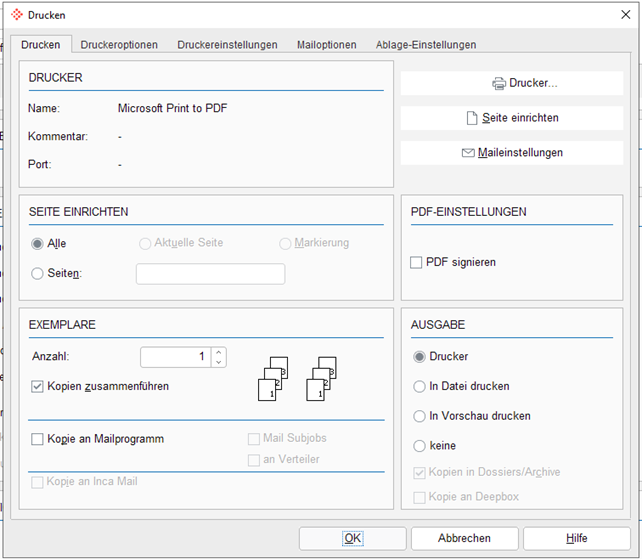Select In Datei drucken output option
642x559 pixels.
[x=419, y=387]
